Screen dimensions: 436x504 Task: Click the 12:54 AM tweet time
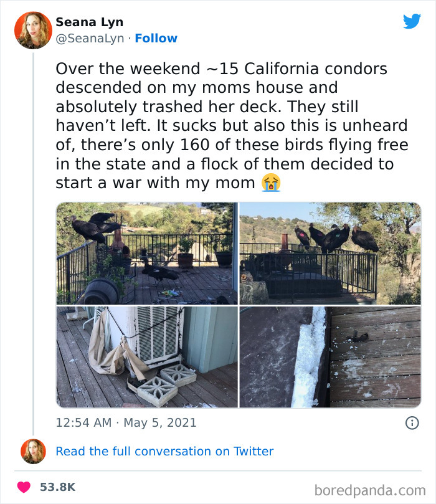point(82,422)
